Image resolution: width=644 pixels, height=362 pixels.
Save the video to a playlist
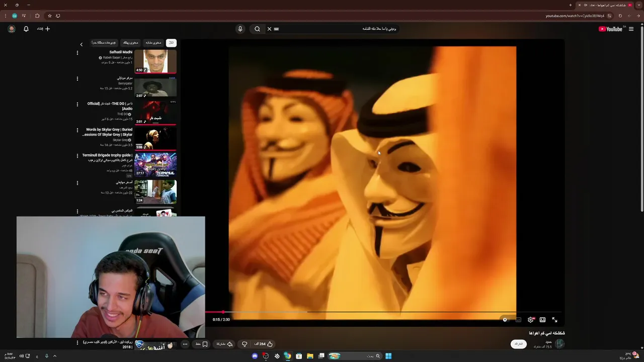202,344
